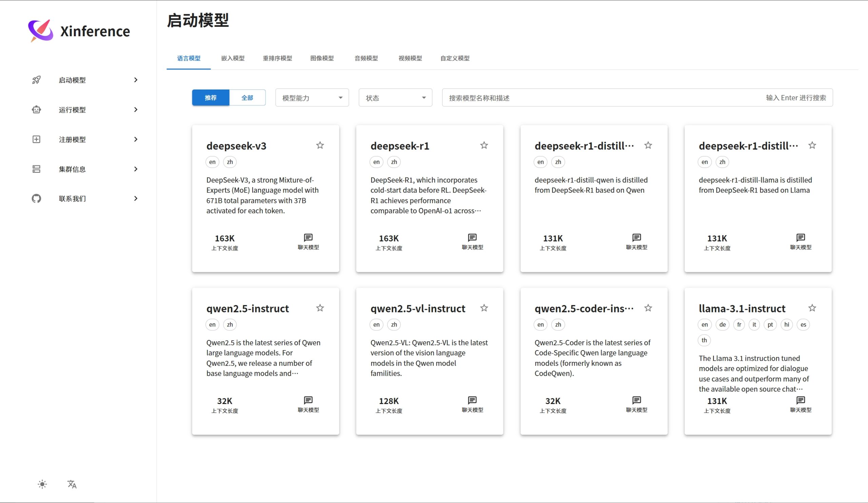Open the 图像模型 tab
Viewport: 868px width, 503px height.
click(321, 58)
